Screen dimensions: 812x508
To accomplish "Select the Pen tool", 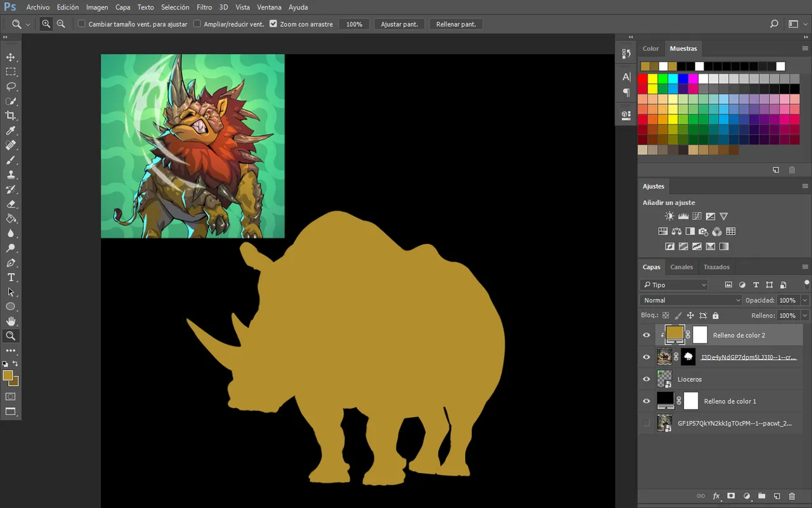I will pos(11,263).
